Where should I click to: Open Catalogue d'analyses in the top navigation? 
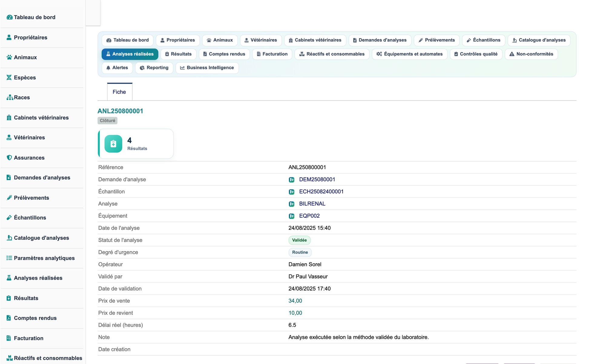[x=539, y=40]
